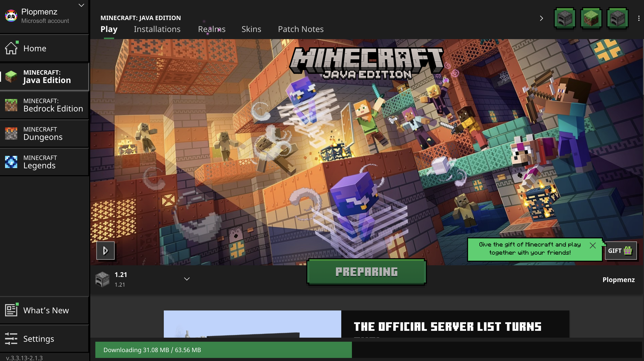Switch to the Installations tab

pyautogui.click(x=157, y=29)
